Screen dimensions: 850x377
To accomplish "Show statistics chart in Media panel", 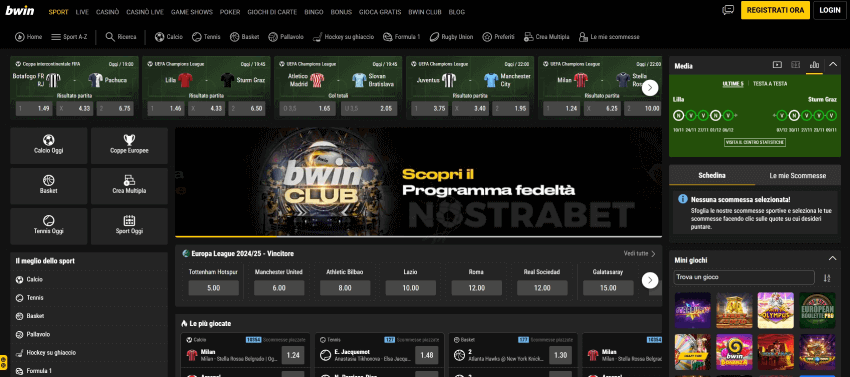I will click(814, 65).
